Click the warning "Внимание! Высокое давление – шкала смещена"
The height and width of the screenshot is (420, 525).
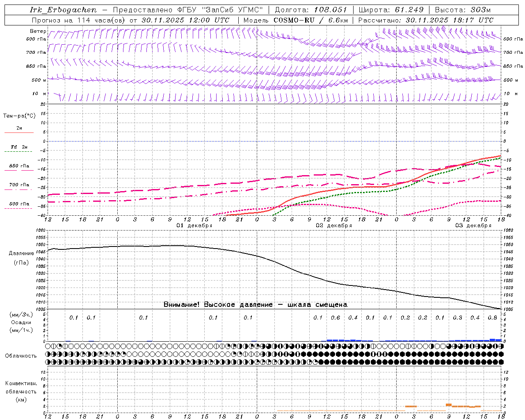[256, 305]
